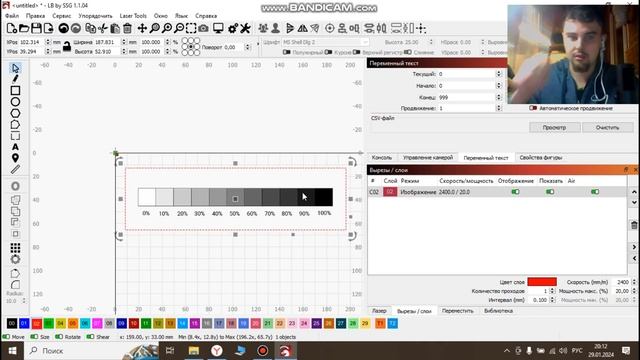Mirror horizontally with the flip triangles icon
The image size is (640, 360).
(302, 28)
